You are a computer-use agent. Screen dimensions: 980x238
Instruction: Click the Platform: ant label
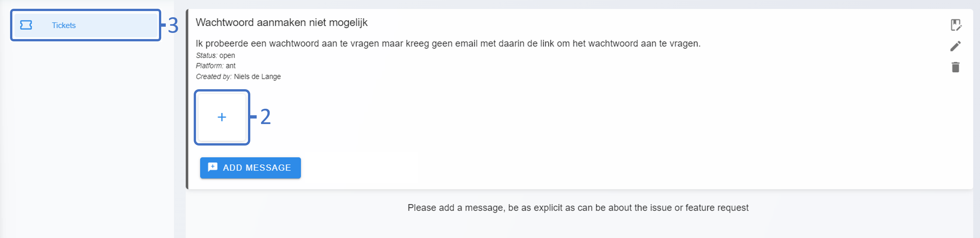[x=216, y=65]
